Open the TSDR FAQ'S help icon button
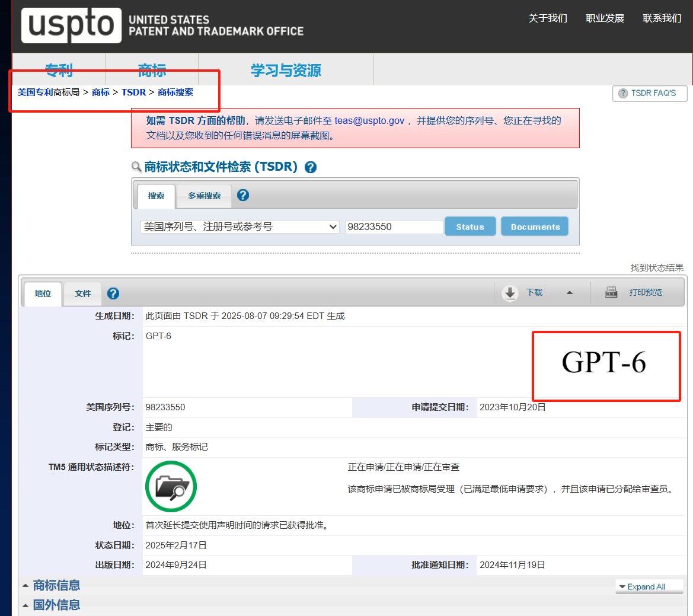This screenshot has height=616, width=693. pyautogui.click(x=622, y=93)
